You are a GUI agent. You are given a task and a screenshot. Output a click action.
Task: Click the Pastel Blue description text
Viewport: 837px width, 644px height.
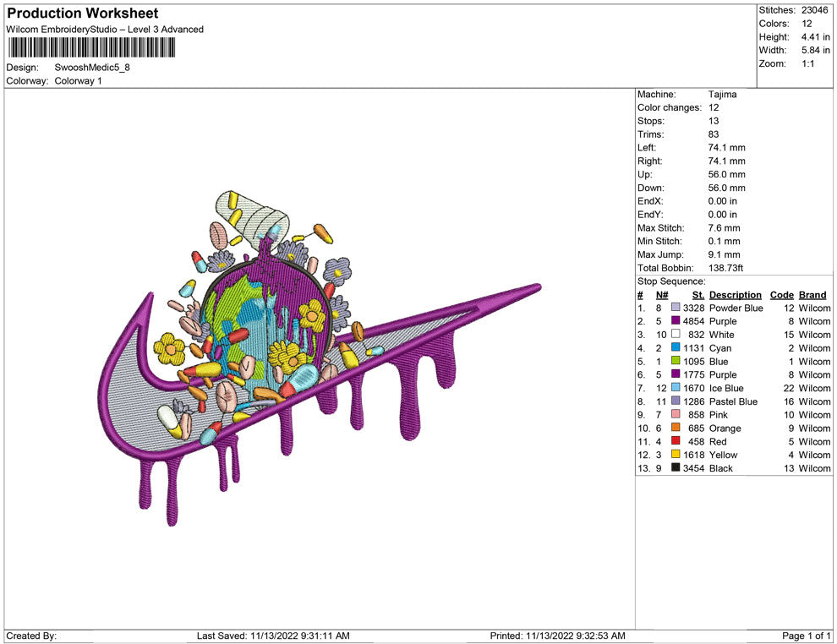[x=734, y=401]
